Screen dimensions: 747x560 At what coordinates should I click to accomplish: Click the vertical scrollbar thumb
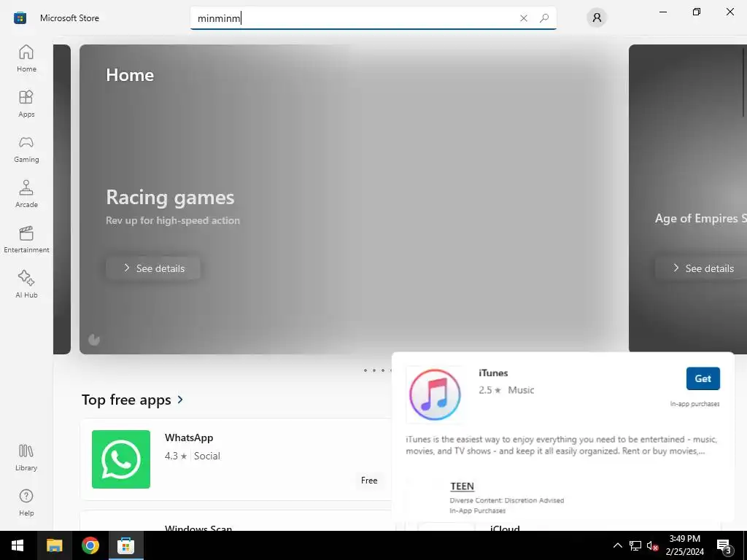(743, 82)
